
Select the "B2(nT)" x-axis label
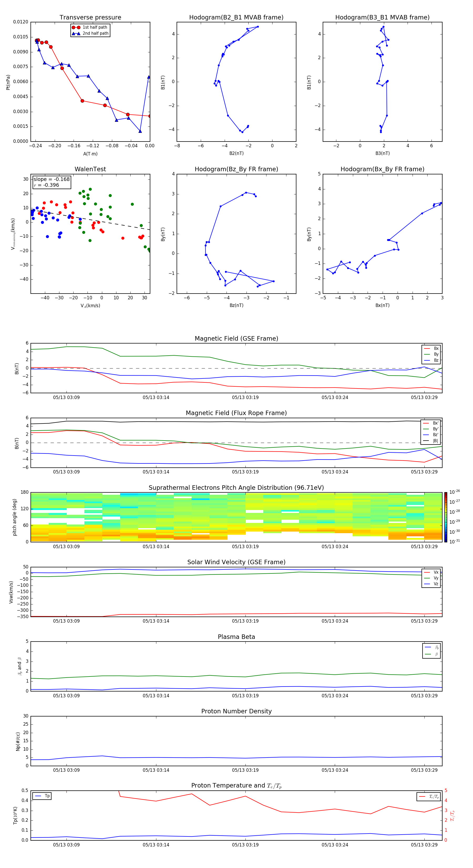[x=236, y=153]
